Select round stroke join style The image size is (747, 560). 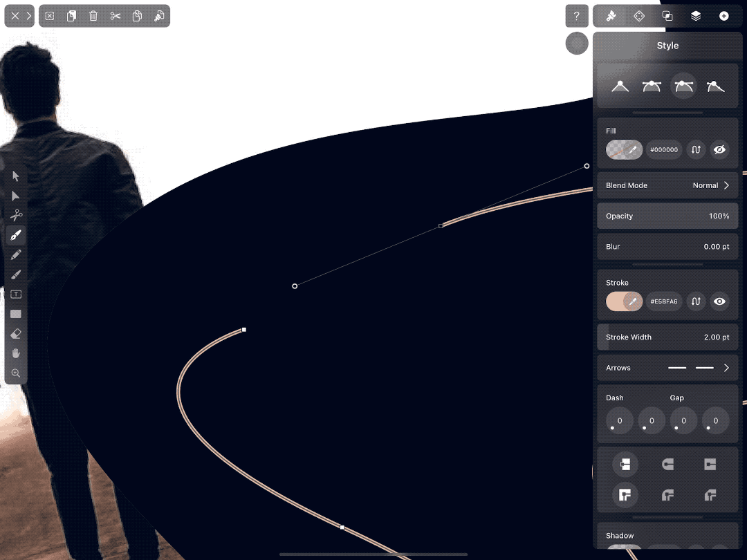tap(667, 495)
